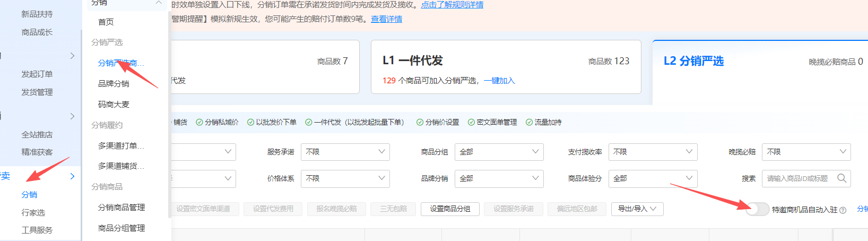Open 商品分组管理 submenu item

[x=121, y=228]
